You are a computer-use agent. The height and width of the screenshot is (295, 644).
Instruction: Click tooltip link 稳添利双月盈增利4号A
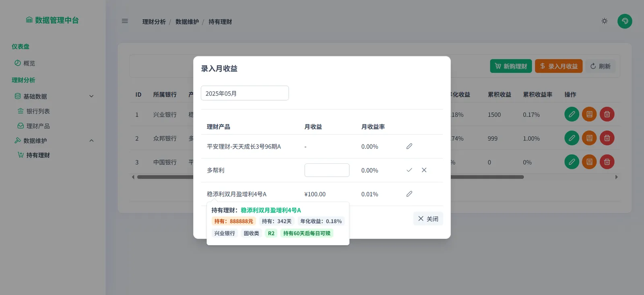tap(271, 210)
